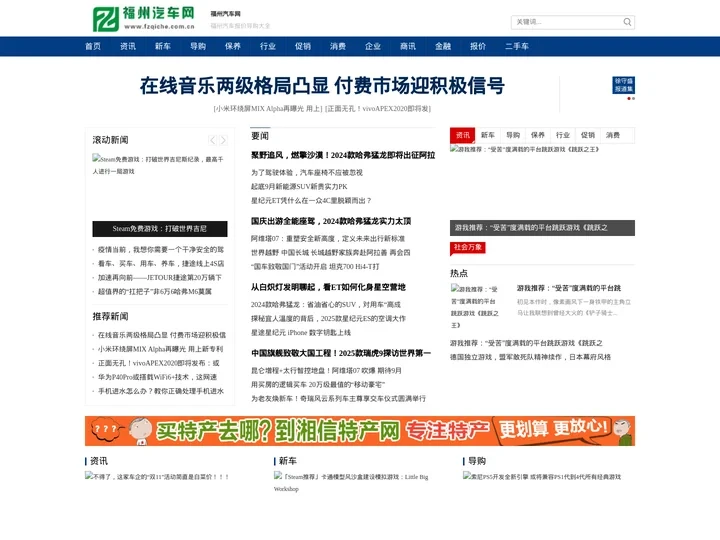Open 热点 thumbnail 游我推荐 跳跃之王
This screenshot has width=720, height=540.
[x=475, y=306]
